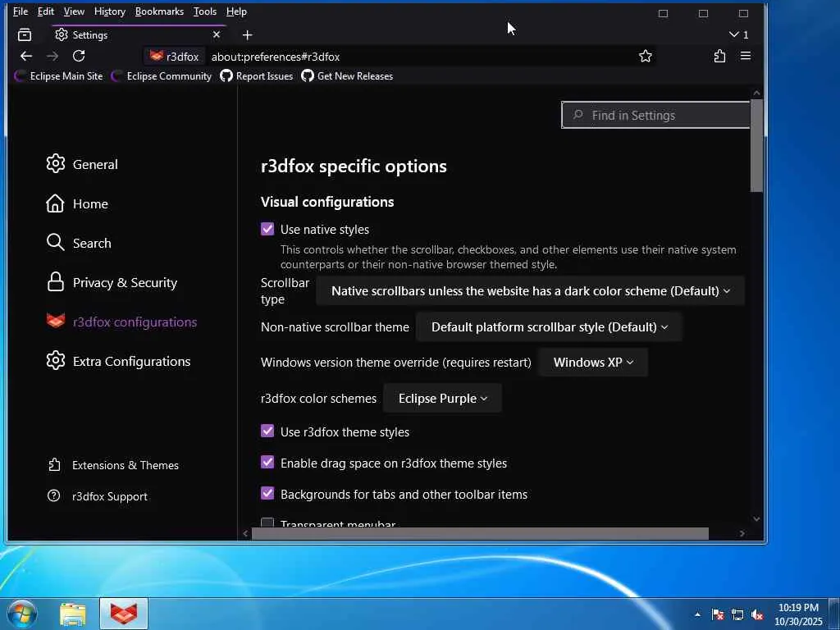Toggle the Transparent menubar checkbox
840x630 pixels.
point(267,523)
